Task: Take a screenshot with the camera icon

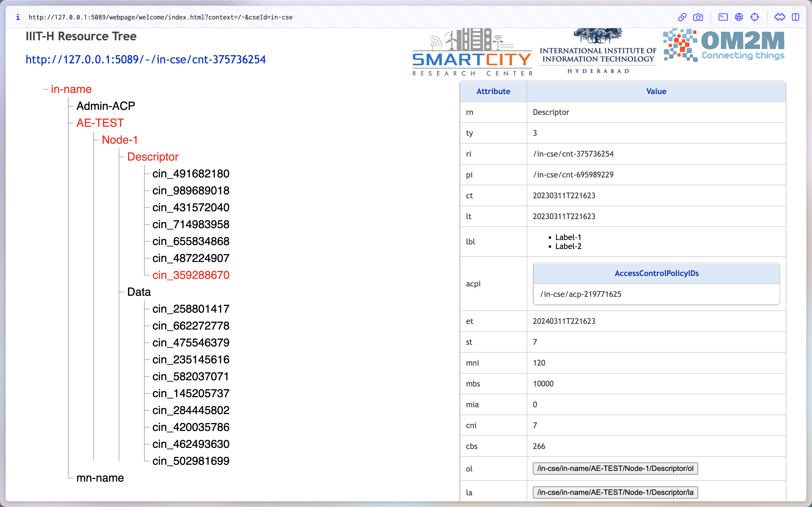Action: [698, 17]
